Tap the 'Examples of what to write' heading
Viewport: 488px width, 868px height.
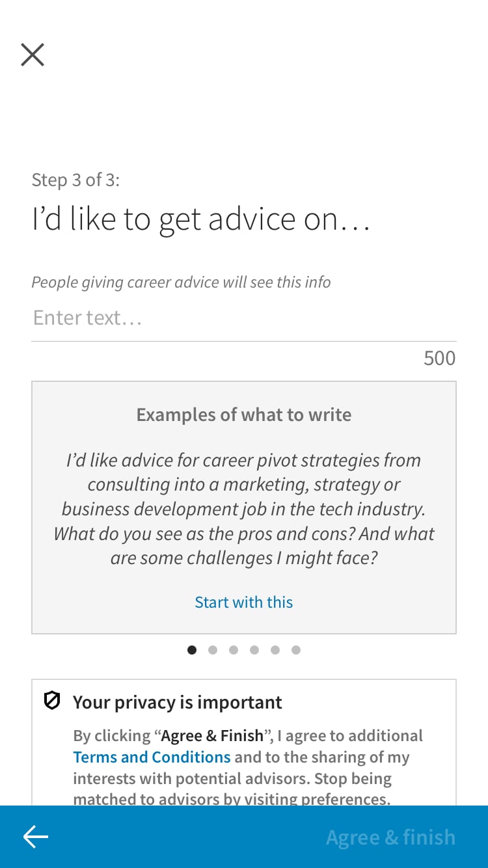coord(244,414)
